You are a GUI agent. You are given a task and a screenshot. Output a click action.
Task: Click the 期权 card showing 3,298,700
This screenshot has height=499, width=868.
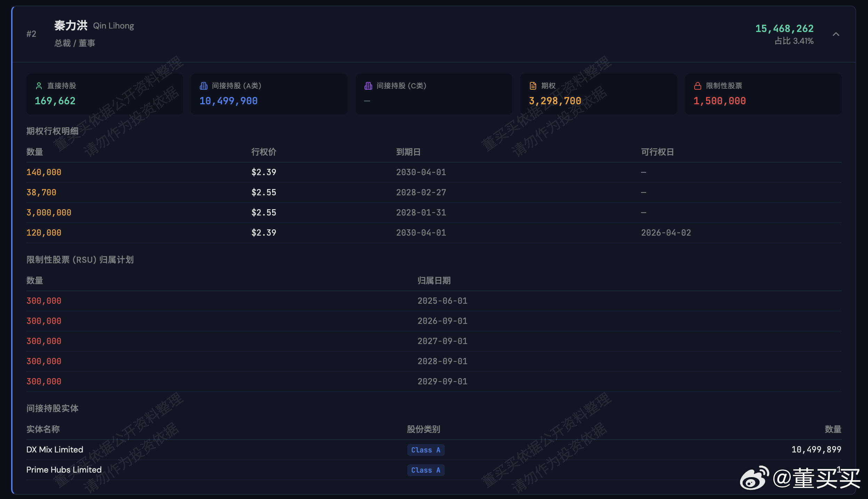pos(598,94)
